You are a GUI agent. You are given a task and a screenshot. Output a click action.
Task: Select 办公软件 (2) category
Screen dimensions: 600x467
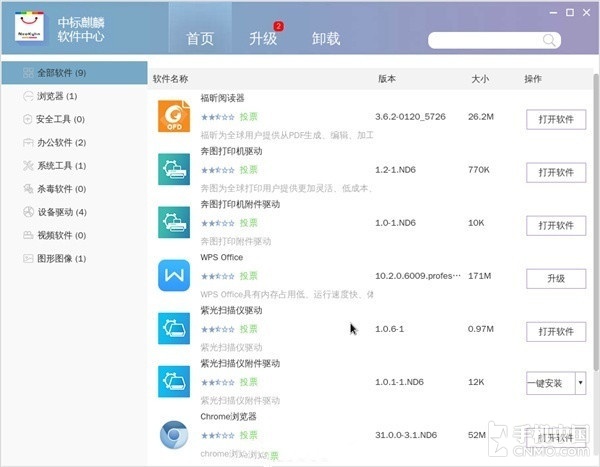pyautogui.click(x=75, y=143)
